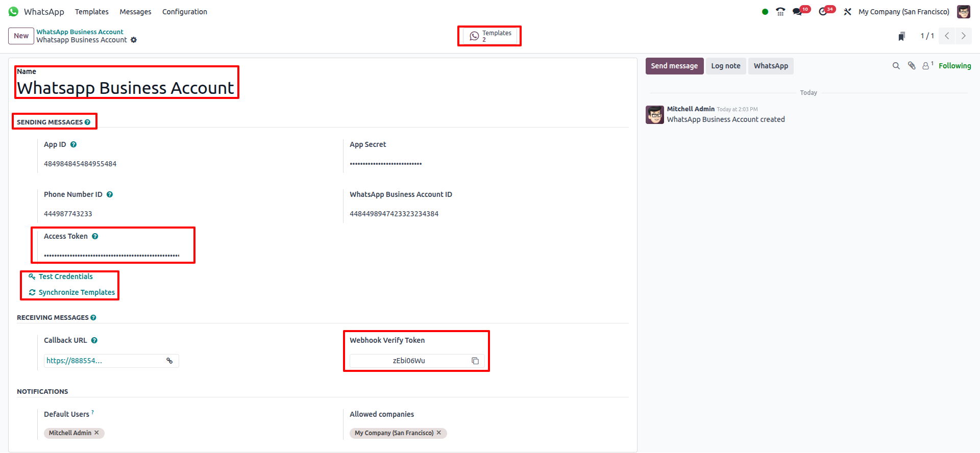Open company switcher My Company (San Francisco)

coord(903,12)
